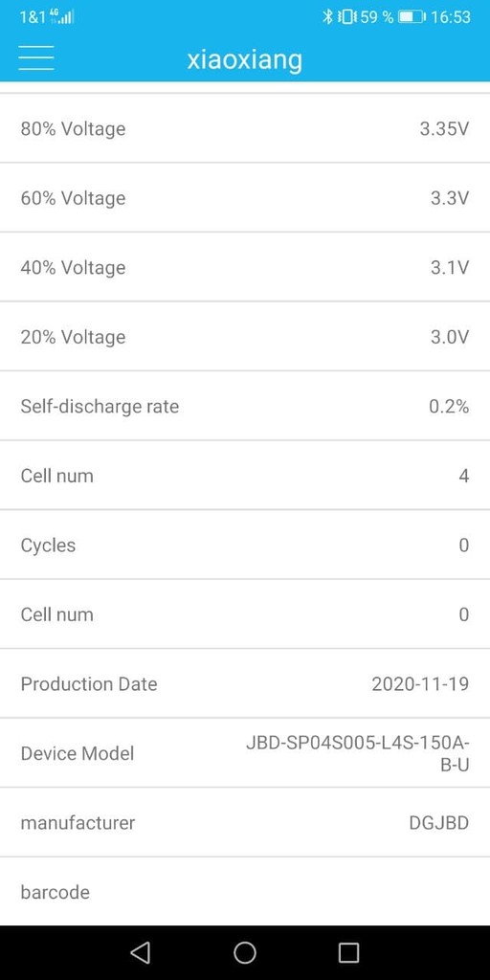Tap the 20% Voltage value 3.0V
The width and height of the screenshot is (490, 980).
coord(450,337)
